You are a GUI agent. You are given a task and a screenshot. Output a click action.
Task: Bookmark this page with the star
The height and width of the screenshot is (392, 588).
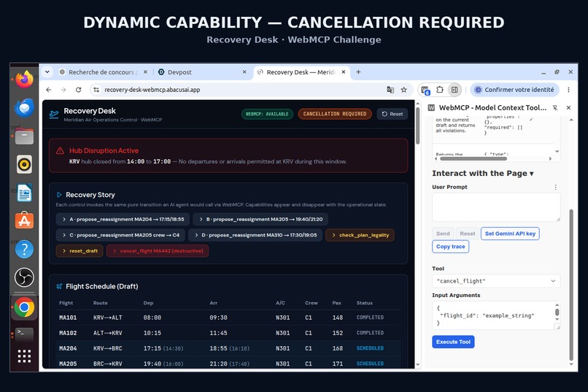pyautogui.click(x=404, y=90)
